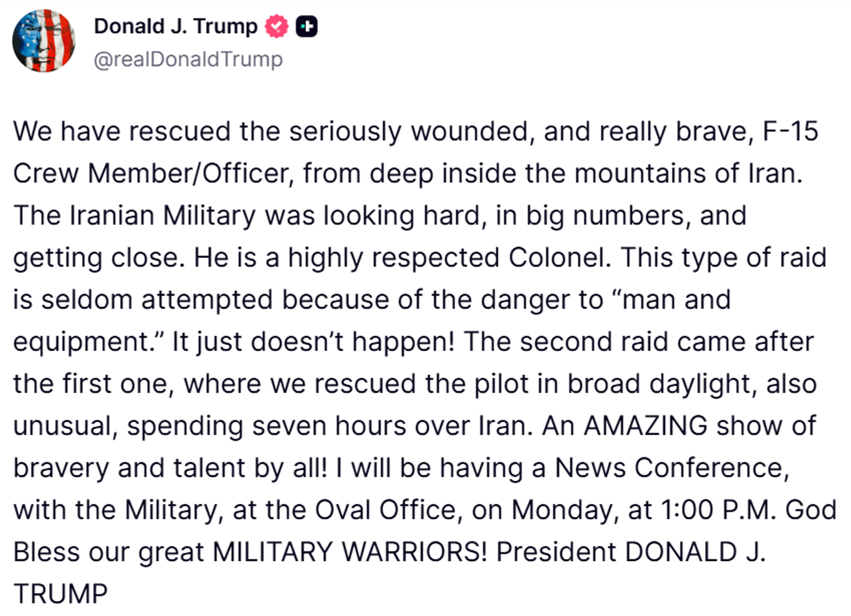Image resolution: width=851 pixels, height=616 pixels.
Task: Click the word "F-15" in the post
Action: tap(790, 131)
